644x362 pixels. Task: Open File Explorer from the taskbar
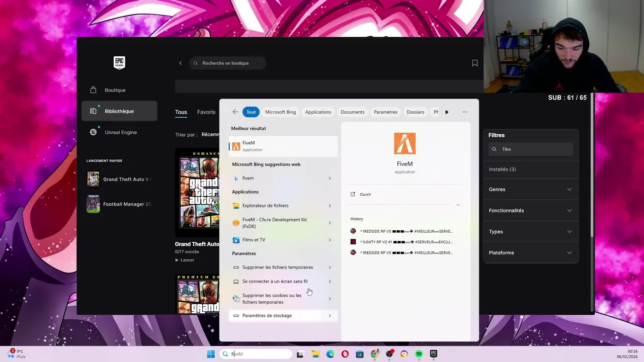(x=315, y=354)
